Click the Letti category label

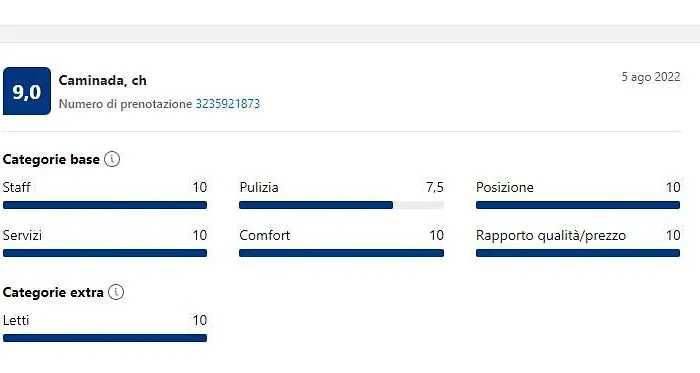(16, 320)
